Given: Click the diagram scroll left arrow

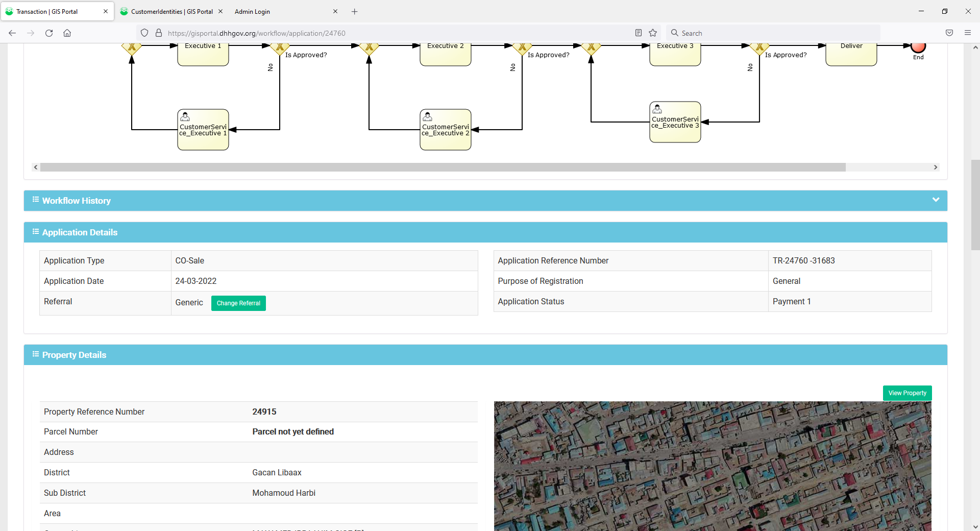Looking at the screenshot, I should click(x=36, y=167).
